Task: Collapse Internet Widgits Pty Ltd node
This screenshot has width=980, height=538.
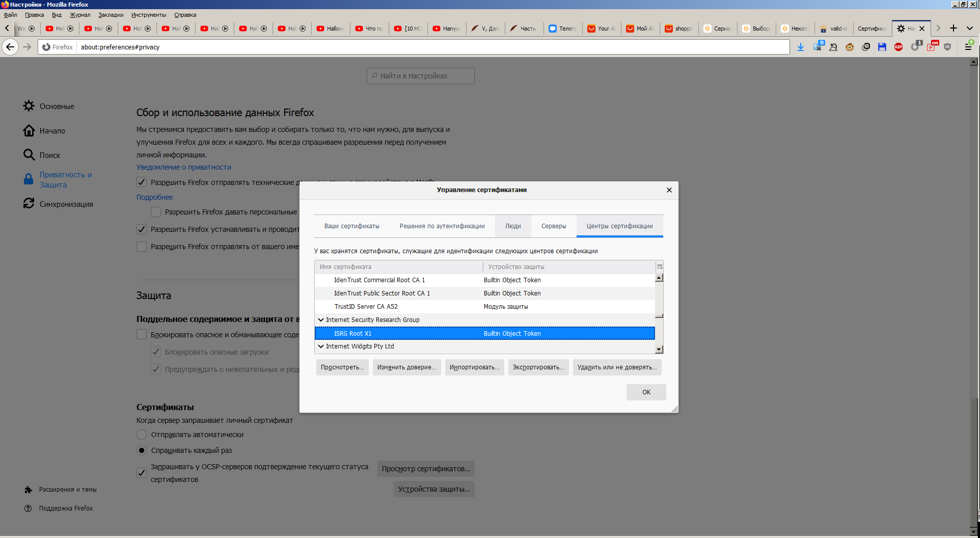Action: (x=321, y=346)
